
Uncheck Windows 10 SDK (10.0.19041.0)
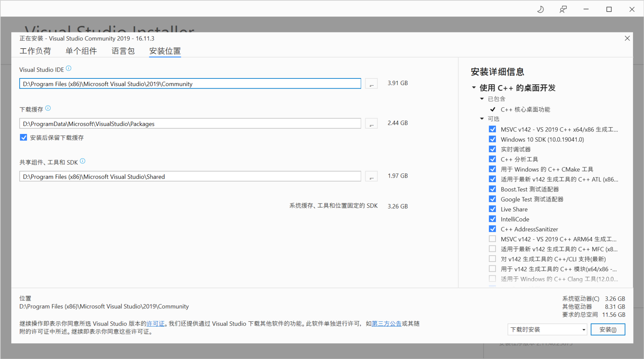[492, 139]
